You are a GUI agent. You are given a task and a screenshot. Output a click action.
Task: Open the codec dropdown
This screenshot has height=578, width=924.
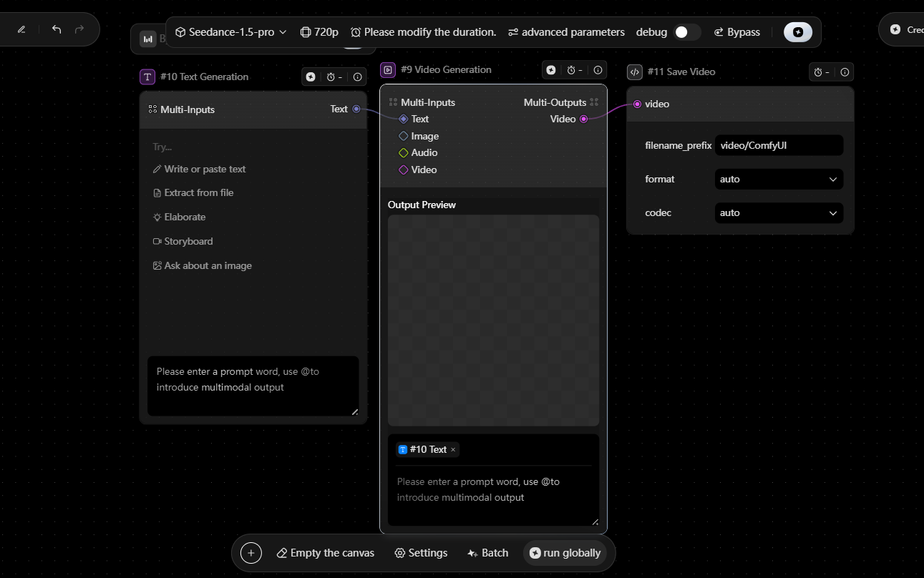pyautogui.click(x=779, y=212)
